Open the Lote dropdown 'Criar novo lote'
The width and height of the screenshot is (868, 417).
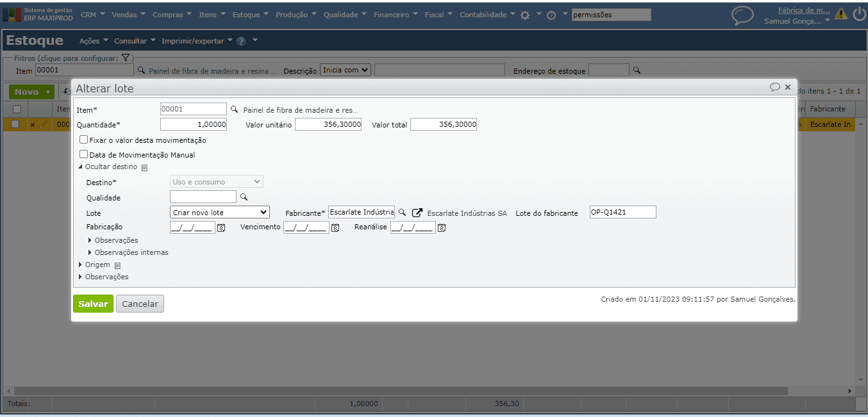tap(220, 213)
